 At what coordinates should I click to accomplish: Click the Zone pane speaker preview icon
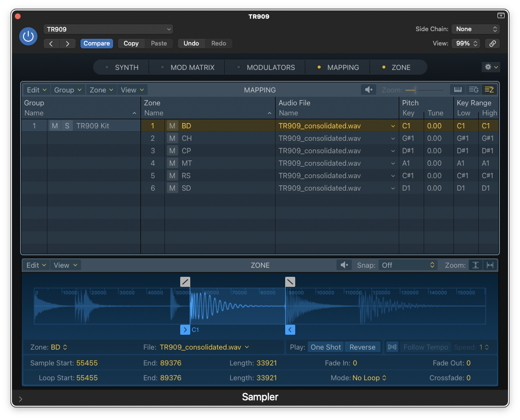click(344, 265)
